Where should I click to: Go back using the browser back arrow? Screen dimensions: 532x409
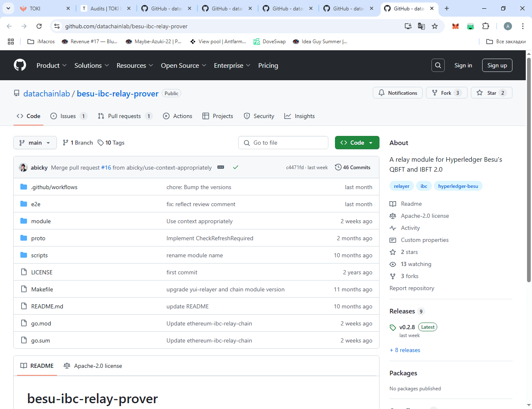pyautogui.click(x=9, y=26)
